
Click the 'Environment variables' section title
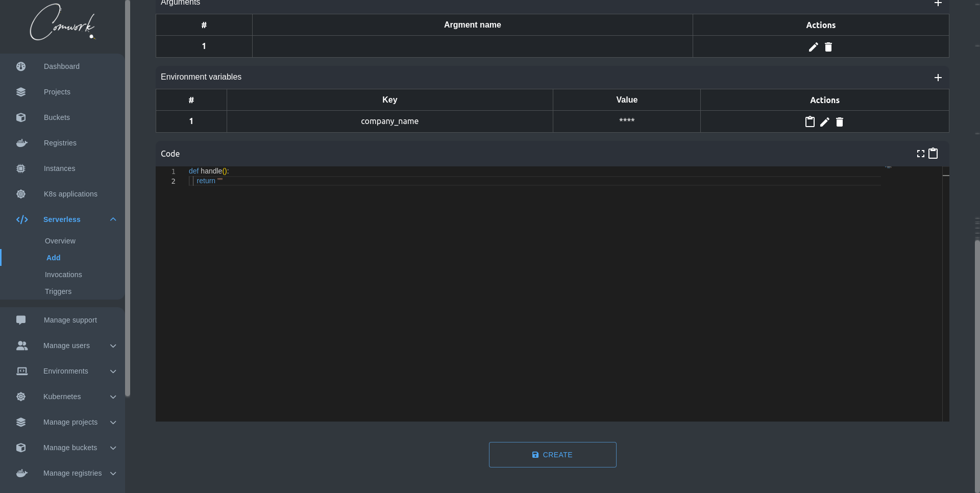click(x=201, y=77)
